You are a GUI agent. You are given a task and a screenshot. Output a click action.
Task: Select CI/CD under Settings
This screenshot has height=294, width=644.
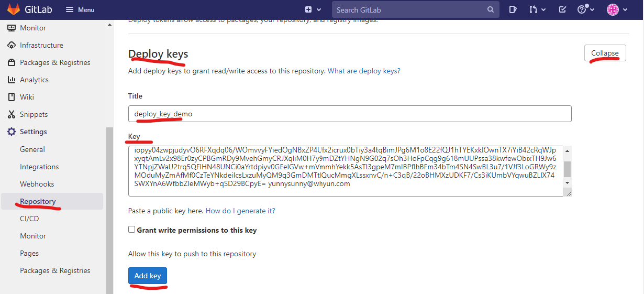[29, 219]
